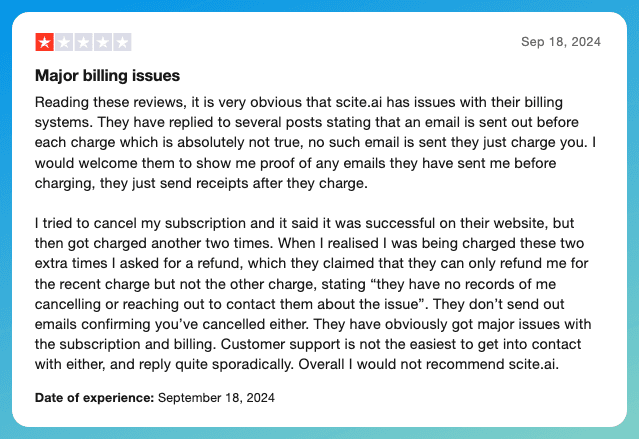The height and width of the screenshot is (439, 639).
Task: Click the first red filled star
Action: pyautogui.click(x=44, y=42)
